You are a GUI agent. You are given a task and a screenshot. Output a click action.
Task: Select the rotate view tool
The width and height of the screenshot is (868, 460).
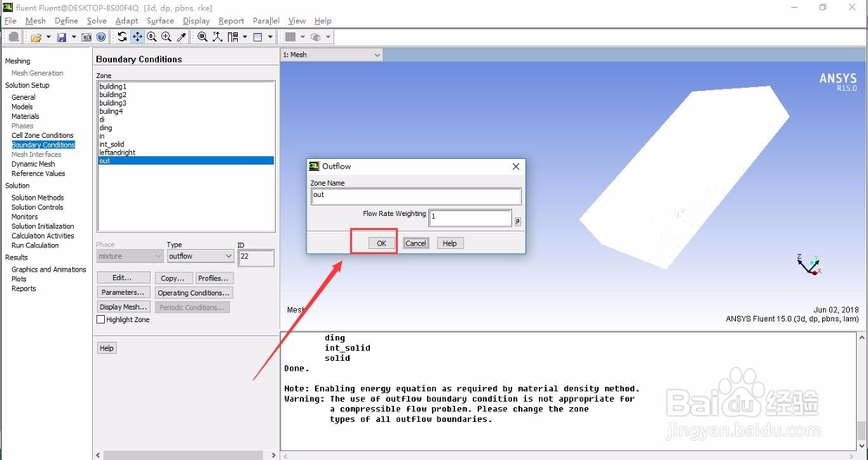pos(122,37)
